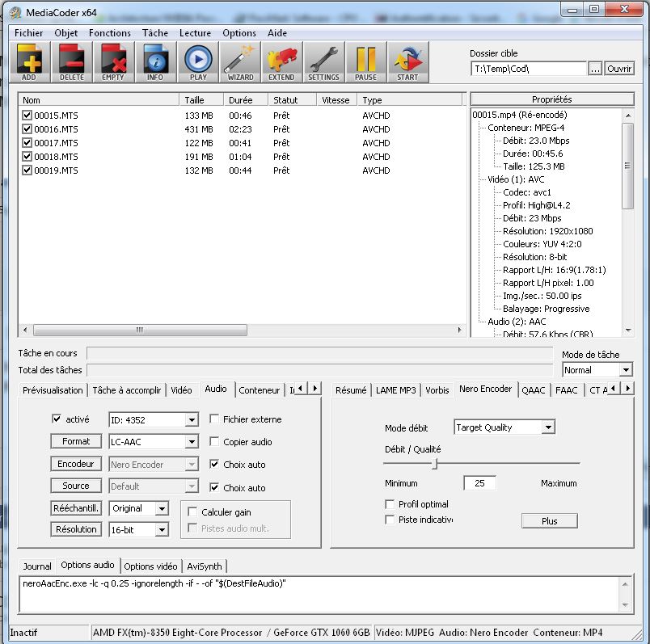The height and width of the screenshot is (644, 650).
Task: Click the Plus button
Action: tap(550, 521)
